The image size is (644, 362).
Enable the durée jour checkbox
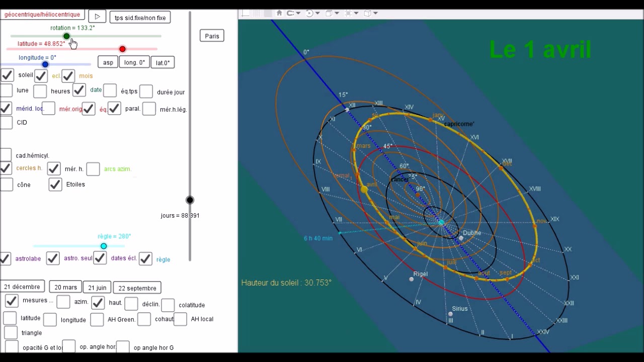click(x=146, y=91)
